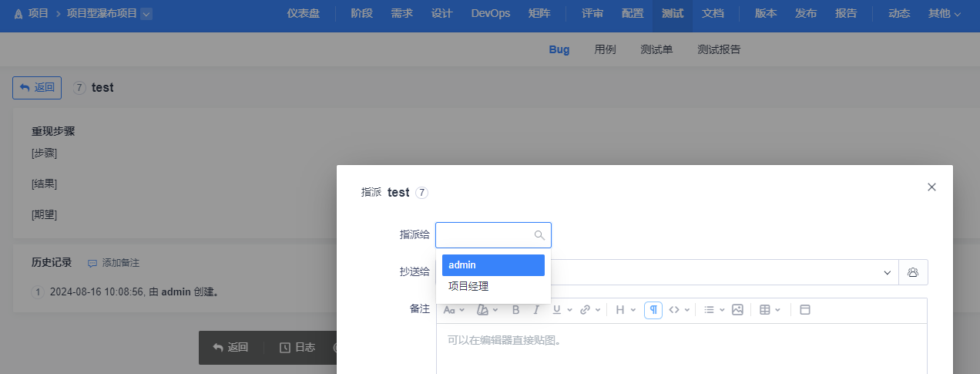Screen dimensions: 980x374
Task: Open the 抄送给 dropdown chevron
Action: coord(888,272)
